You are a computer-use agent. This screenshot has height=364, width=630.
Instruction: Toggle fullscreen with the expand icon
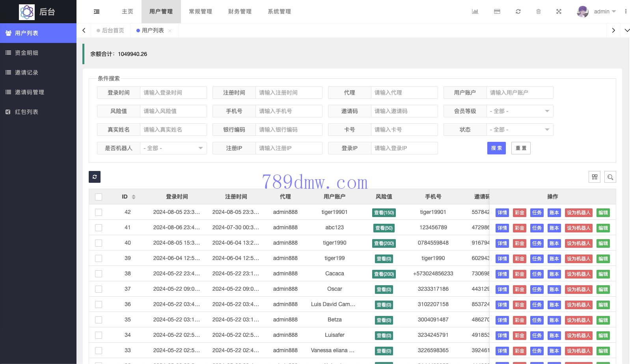559,12
